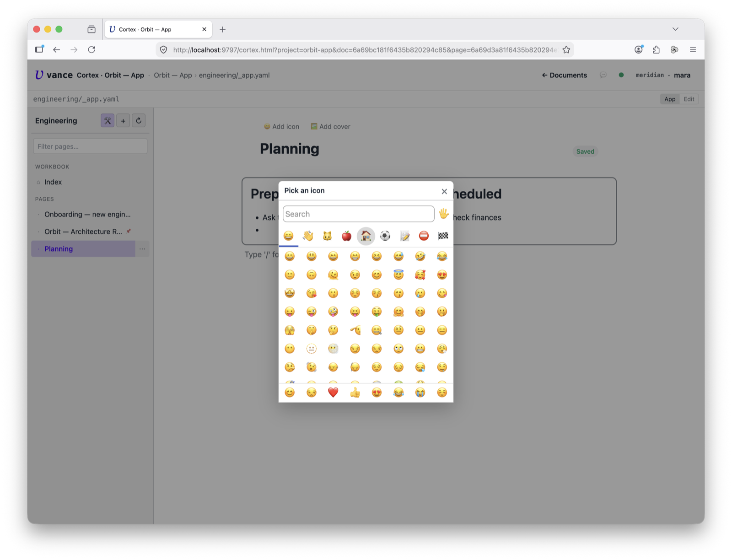This screenshot has height=560, width=732.
Task: Switch to App view mode
Action: point(670,99)
